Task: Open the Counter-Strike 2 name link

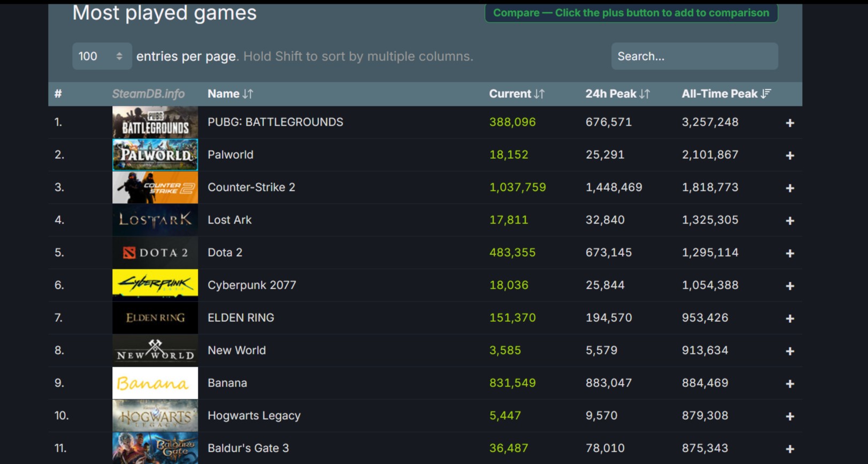Action: click(x=251, y=188)
